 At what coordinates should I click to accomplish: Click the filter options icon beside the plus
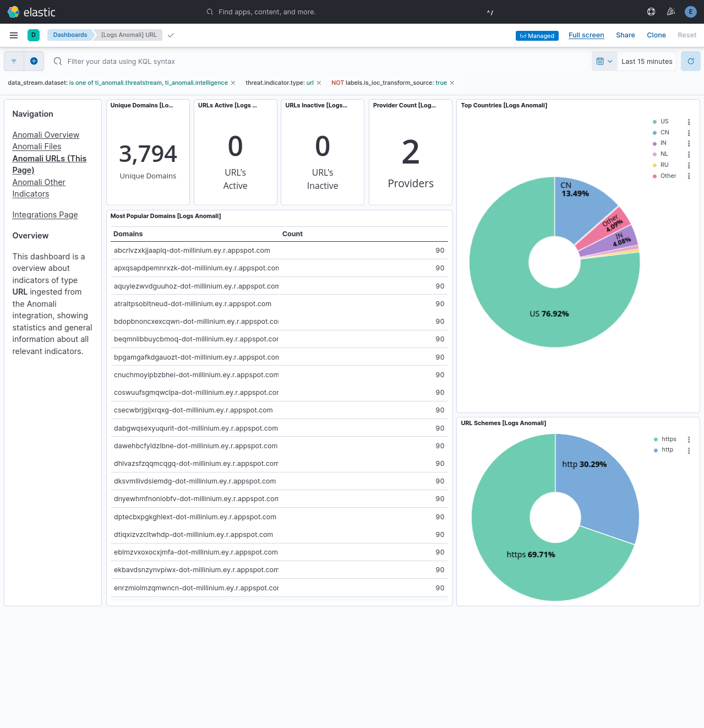[x=14, y=61]
